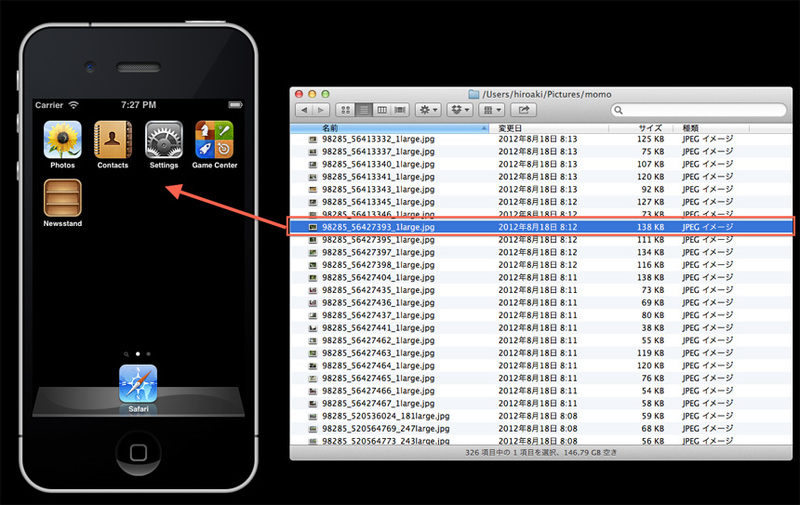Image resolution: width=800 pixels, height=505 pixels.
Task: Open the Dropbox toolbar menu
Action: pos(460,110)
